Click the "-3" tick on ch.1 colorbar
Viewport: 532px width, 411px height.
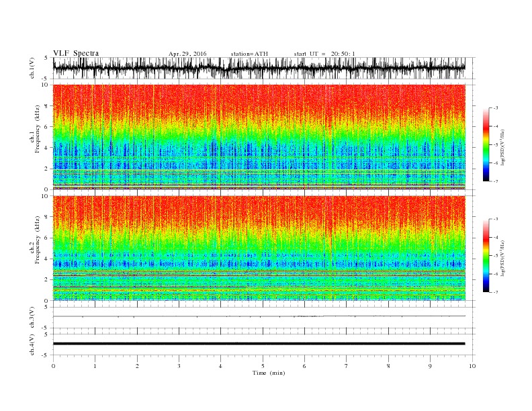click(495, 108)
